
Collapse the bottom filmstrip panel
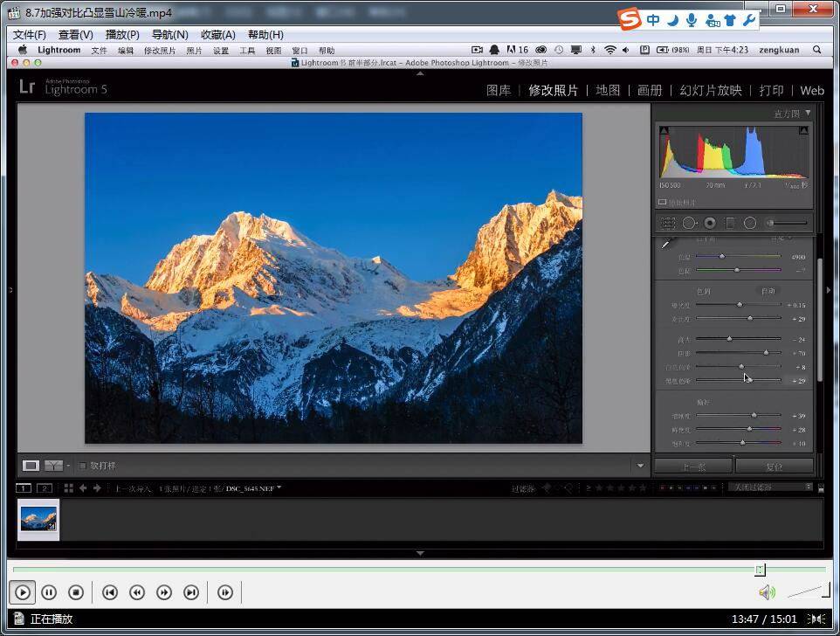click(420, 553)
